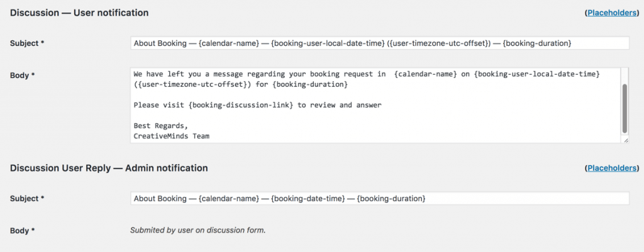Click {booking-date-time} in Admin notification Subject
This screenshot has width=644, height=252.
308,199
